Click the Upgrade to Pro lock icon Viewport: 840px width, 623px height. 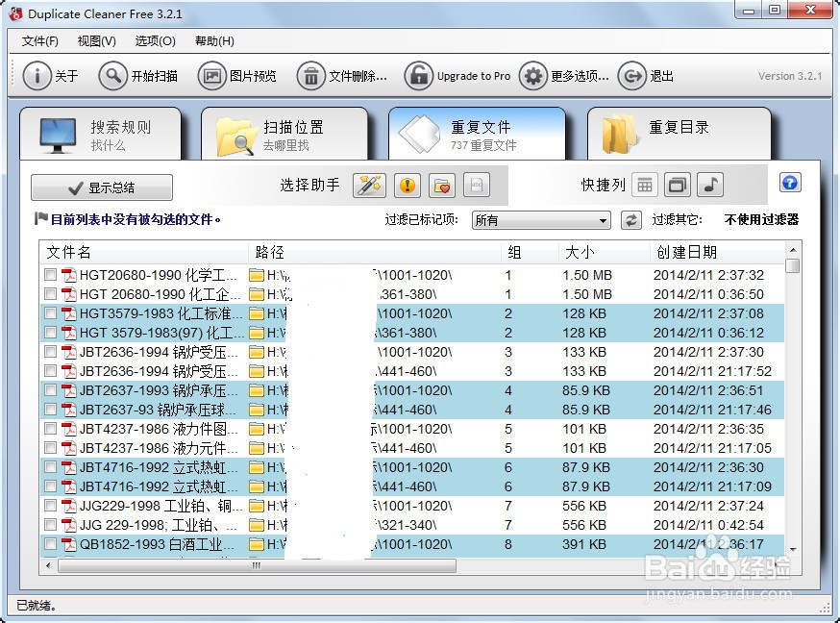[418, 76]
